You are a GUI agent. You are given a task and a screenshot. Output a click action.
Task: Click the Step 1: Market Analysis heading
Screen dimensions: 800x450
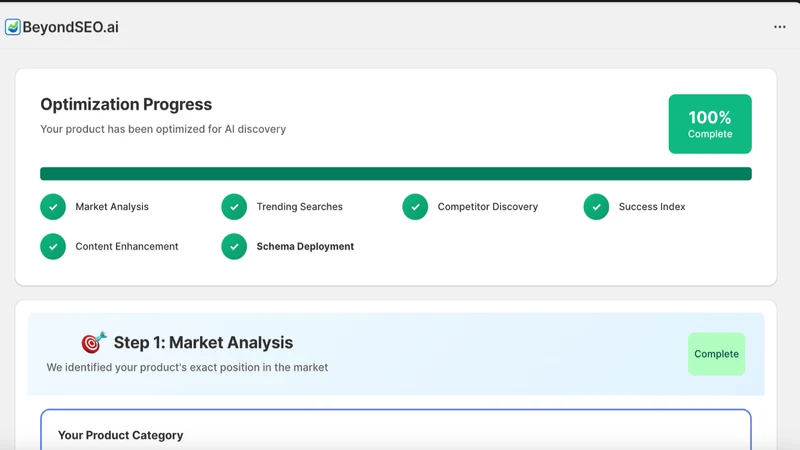[x=203, y=342]
